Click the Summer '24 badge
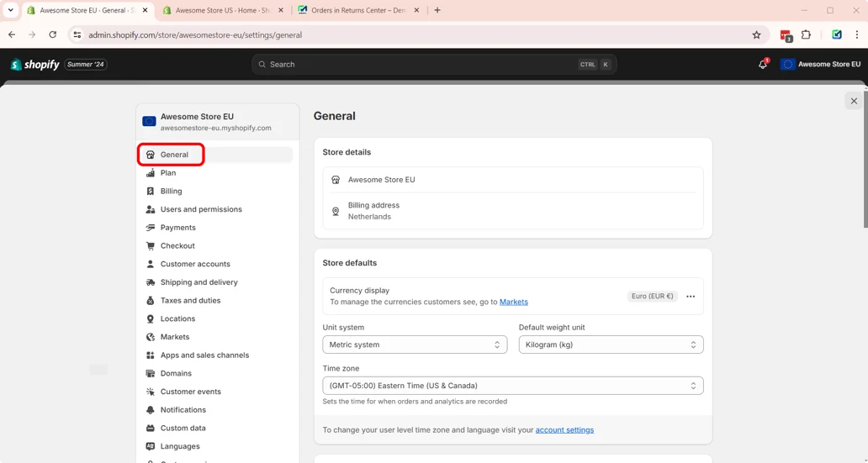Screen dimensions: 868x463 click(x=86, y=64)
